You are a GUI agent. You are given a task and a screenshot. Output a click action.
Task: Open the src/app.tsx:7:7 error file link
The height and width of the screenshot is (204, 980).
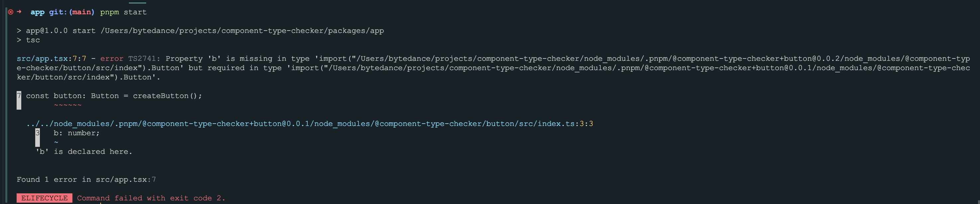pos(51,58)
